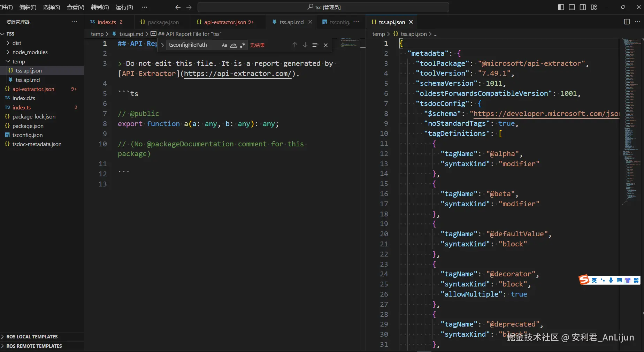Viewport: 644px width, 352px height.
Task: Toggle regular expression search option
Action: pyautogui.click(x=243, y=45)
